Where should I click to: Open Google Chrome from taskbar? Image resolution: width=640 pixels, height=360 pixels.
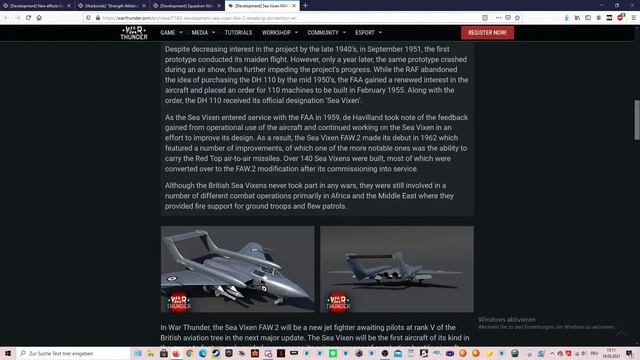pyautogui.click(x=190, y=353)
